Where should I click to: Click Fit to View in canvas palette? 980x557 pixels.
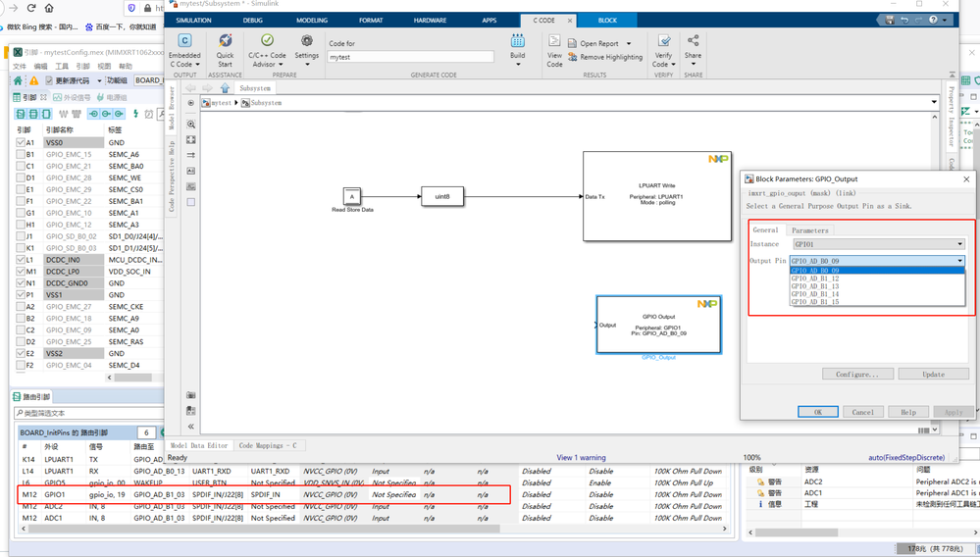(x=191, y=140)
